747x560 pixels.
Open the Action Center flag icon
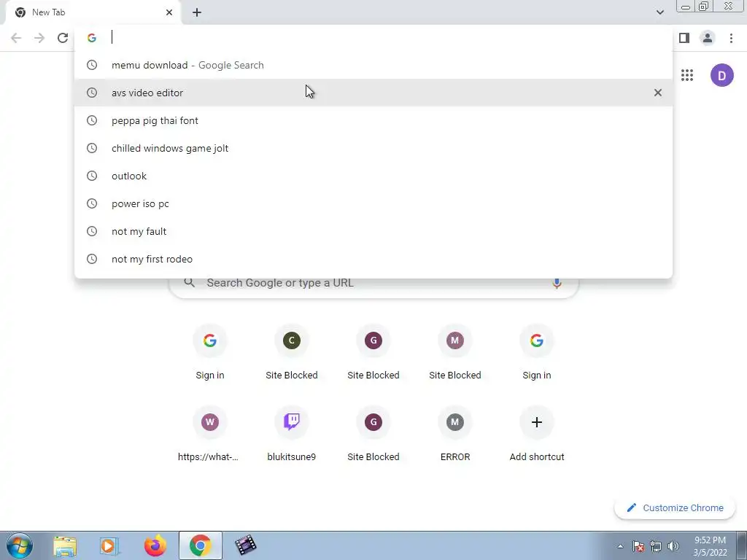pyautogui.click(x=638, y=546)
